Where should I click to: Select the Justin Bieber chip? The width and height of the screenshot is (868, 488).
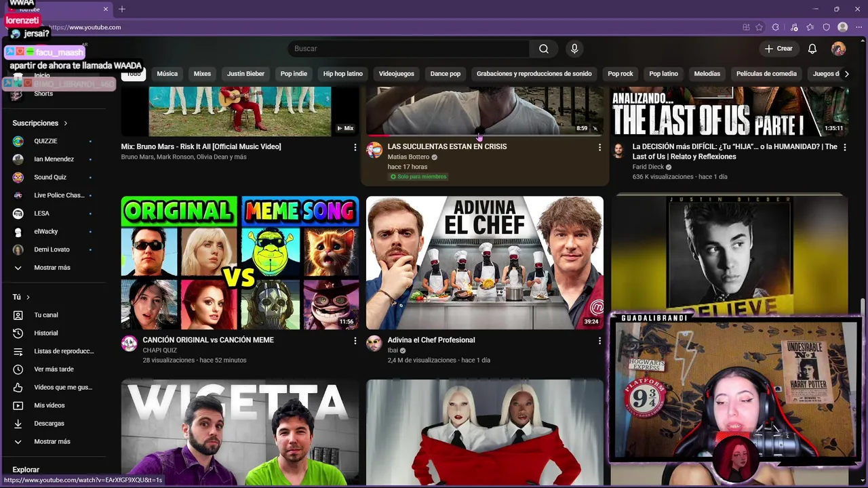point(245,74)
